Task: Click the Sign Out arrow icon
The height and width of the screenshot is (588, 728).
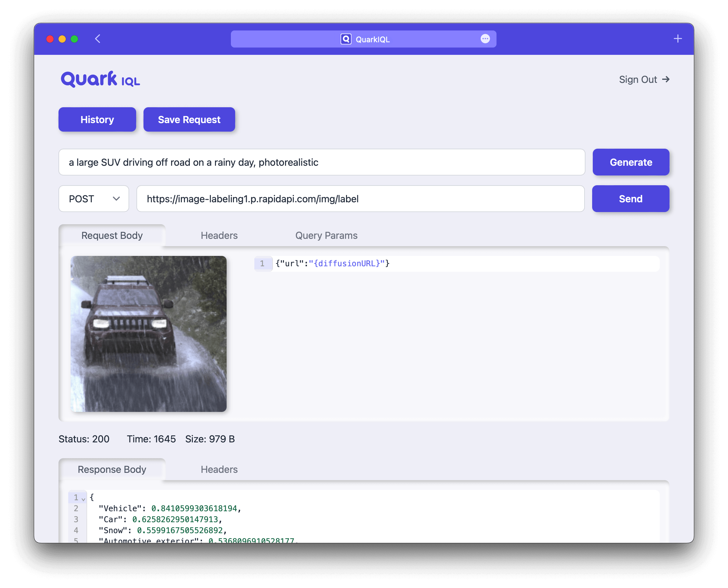Action: click(x=666, y=79)
